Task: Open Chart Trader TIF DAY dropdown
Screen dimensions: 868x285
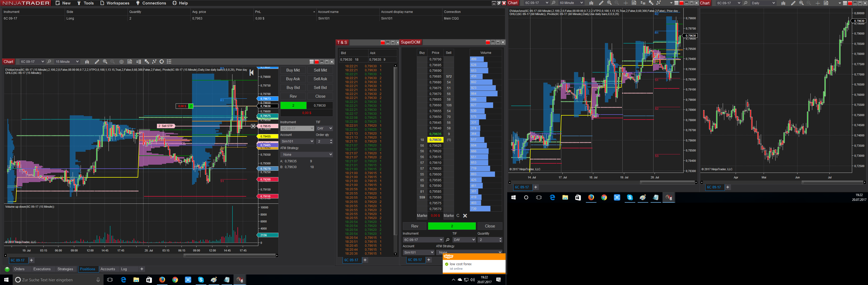Action: tap(324, 128)
